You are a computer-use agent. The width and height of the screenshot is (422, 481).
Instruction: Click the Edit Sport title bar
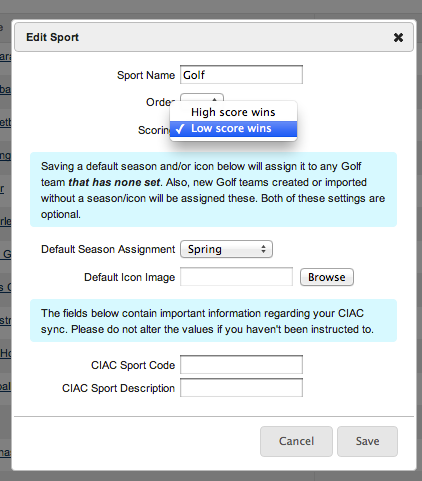pos(214,37)
